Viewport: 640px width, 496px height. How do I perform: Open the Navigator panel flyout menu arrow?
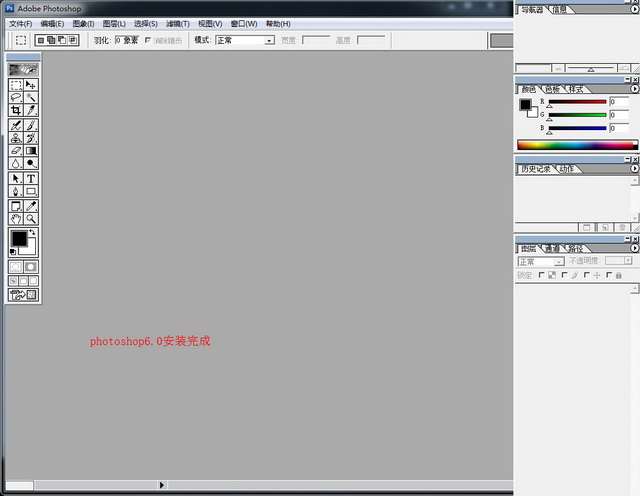[x=635, y=9]
